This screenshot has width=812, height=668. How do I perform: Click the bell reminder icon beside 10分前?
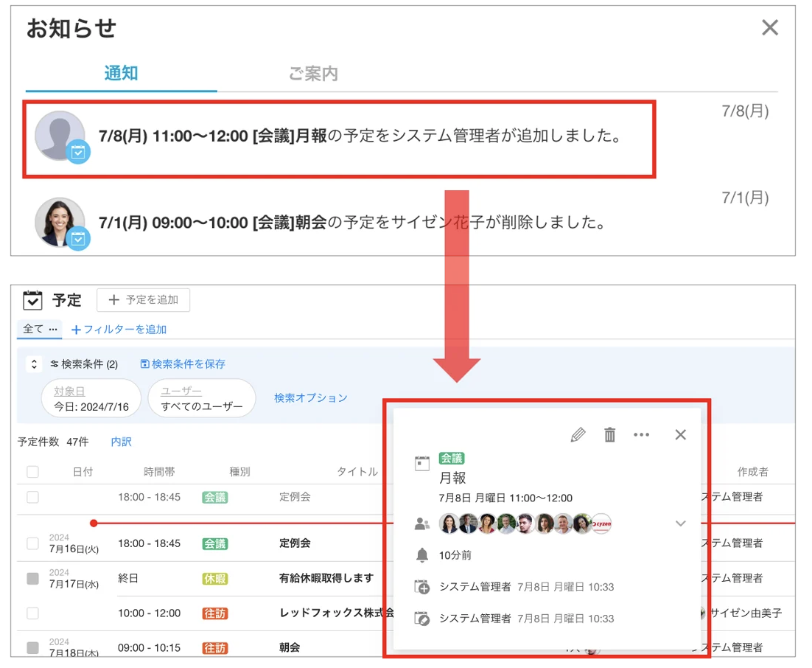click(422, 555)
